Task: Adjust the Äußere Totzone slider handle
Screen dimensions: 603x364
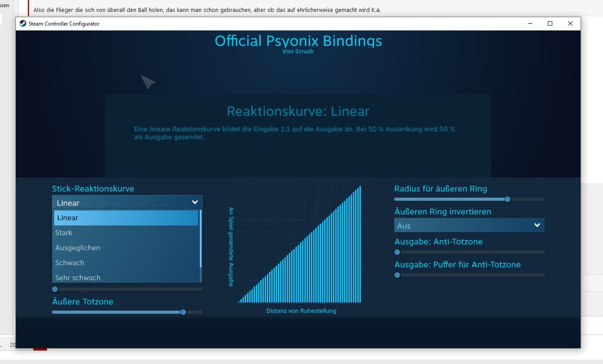Action: point(184,312)
